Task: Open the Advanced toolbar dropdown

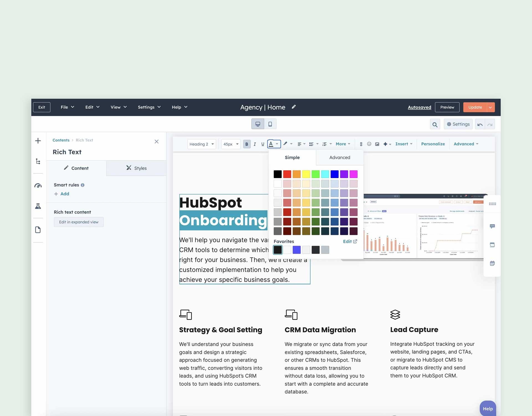Action: (x=466, y=144)
